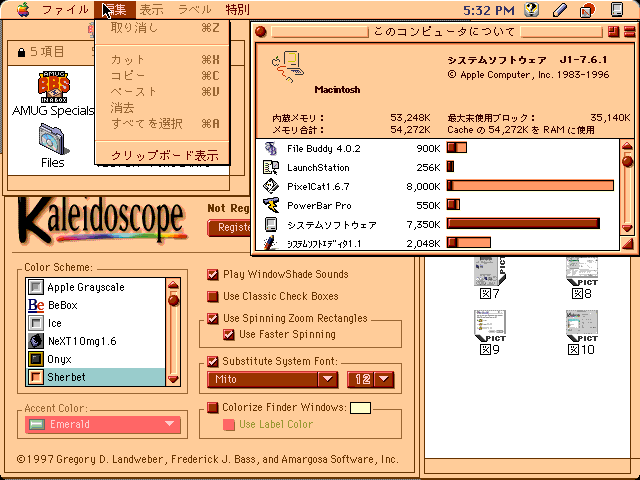This screenshot has height=480, width=640.
Task: Enable Use Classic Check Boxes
Action: (213, 296)
